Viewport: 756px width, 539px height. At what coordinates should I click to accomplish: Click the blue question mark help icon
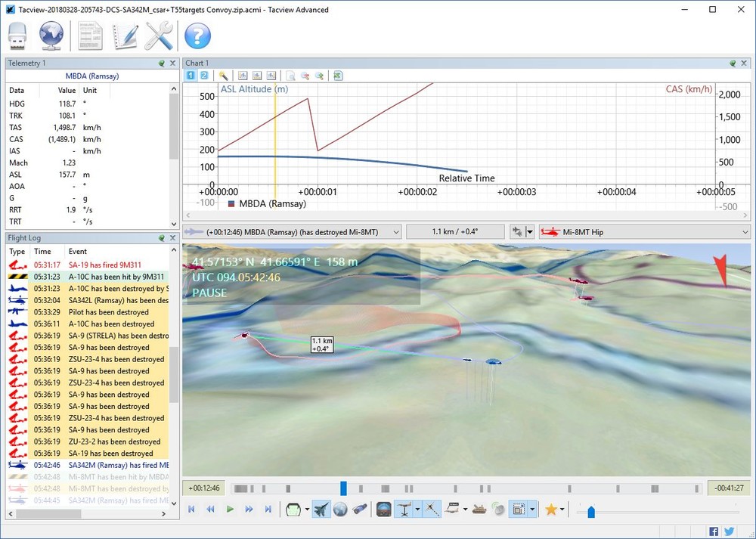pos(197,36)
